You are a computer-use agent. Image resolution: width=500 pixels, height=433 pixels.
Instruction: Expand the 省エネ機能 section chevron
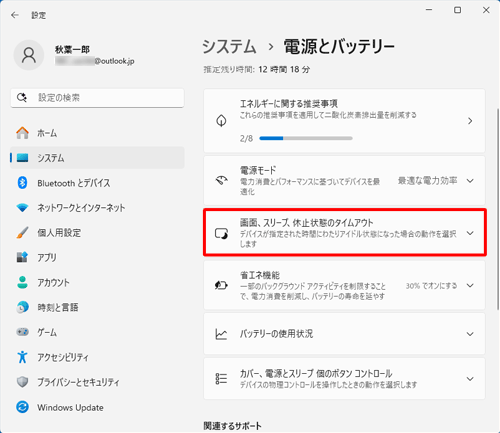click(x=470, y=285)
